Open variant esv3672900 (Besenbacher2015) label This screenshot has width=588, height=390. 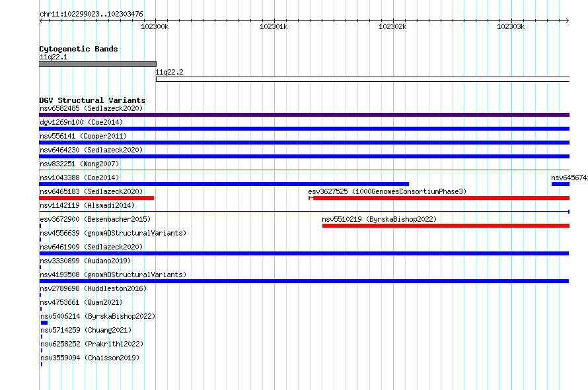click(95, 219)
